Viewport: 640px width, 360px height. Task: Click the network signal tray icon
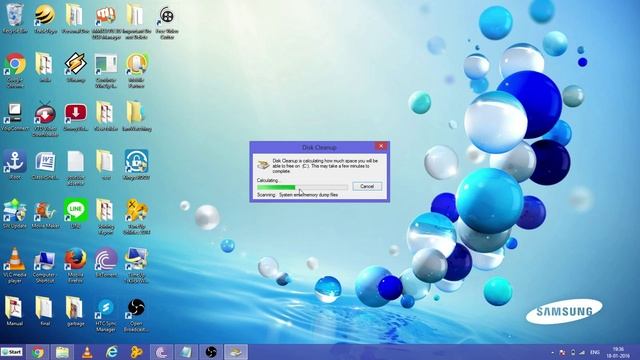(x=582, y=352)
